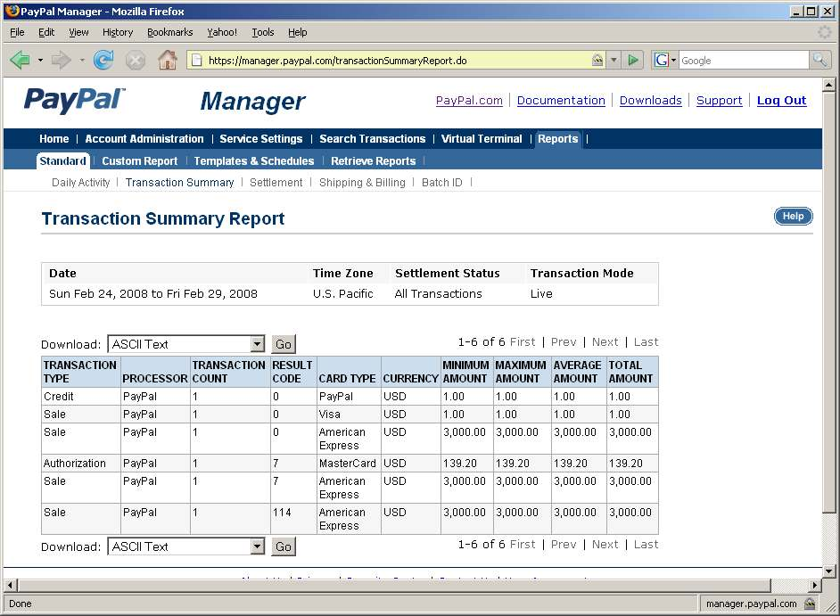Click the padlock icon in status bar

(x=810, y=604)
